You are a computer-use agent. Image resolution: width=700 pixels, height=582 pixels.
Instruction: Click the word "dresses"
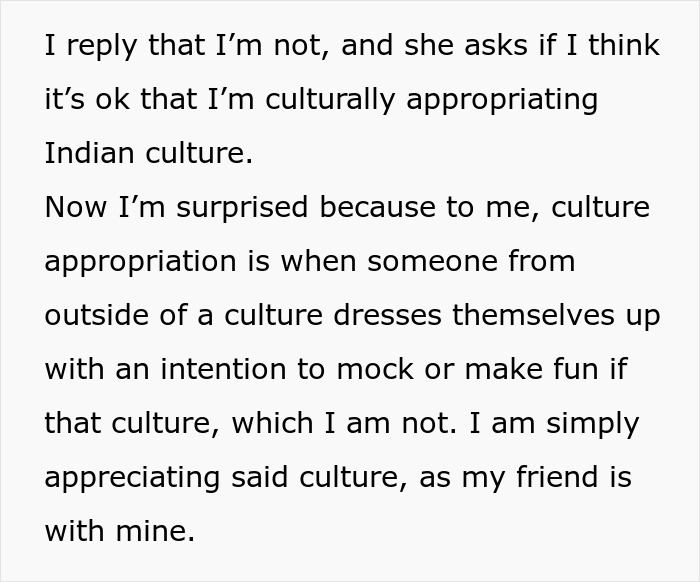(393, 316)
